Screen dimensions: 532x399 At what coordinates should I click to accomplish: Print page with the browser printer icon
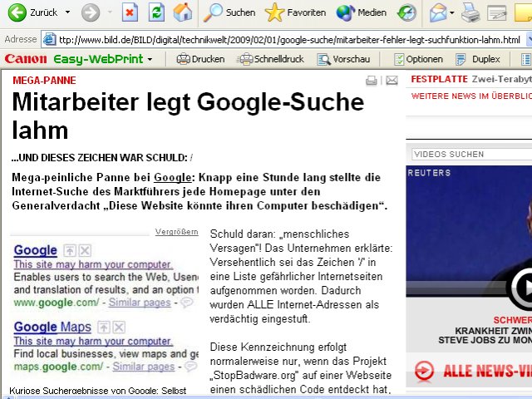[x=470, y=12]
